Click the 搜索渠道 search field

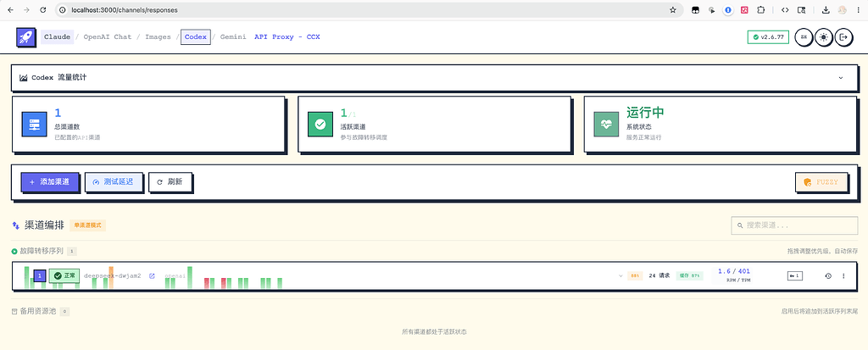[794, 225]
